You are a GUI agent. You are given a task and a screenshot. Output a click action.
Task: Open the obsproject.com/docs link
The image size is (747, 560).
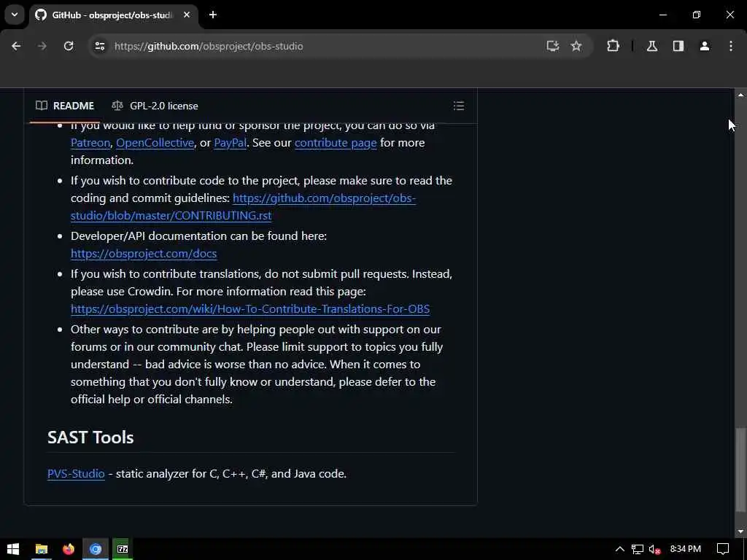[x=144, y=253]
